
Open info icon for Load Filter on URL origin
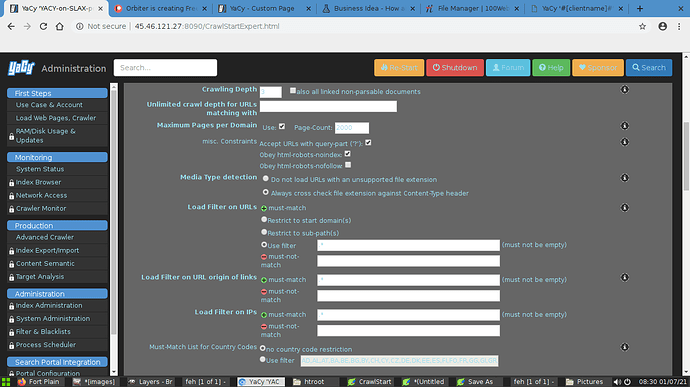[x=624, y=277]
